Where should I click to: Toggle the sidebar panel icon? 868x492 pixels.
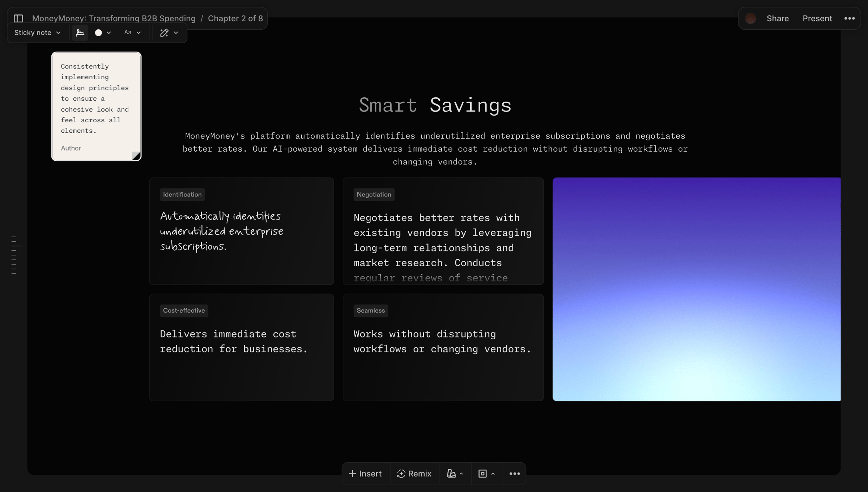point(18,18)
